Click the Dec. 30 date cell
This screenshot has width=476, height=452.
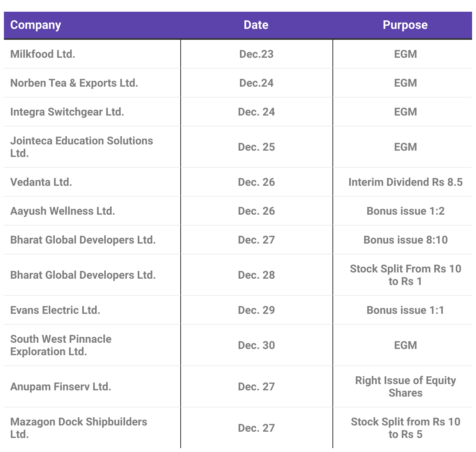click(256, 345)
